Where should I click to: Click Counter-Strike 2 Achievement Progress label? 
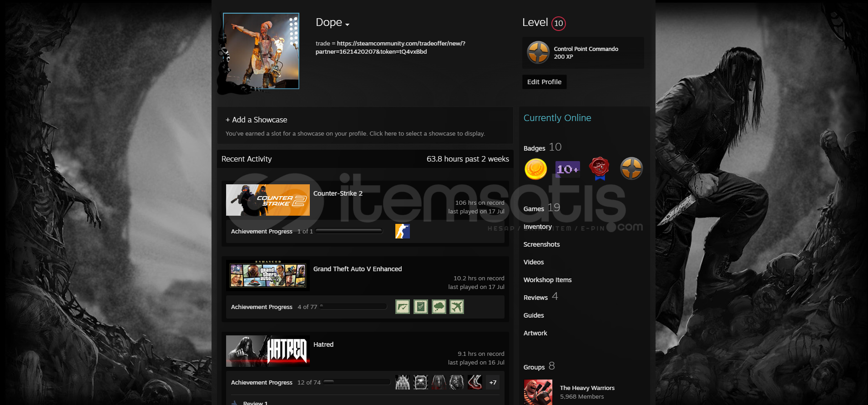click(x=262, y=231)
